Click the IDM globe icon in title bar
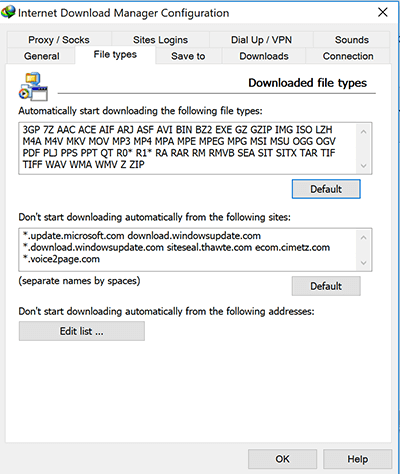The width and height of the screenshot is (400, 474). [8, 12]
